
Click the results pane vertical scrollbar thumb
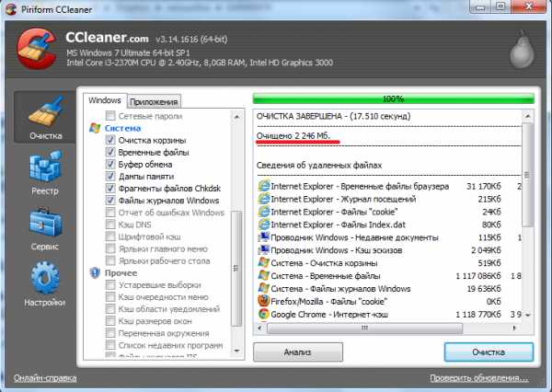[527, 175]
